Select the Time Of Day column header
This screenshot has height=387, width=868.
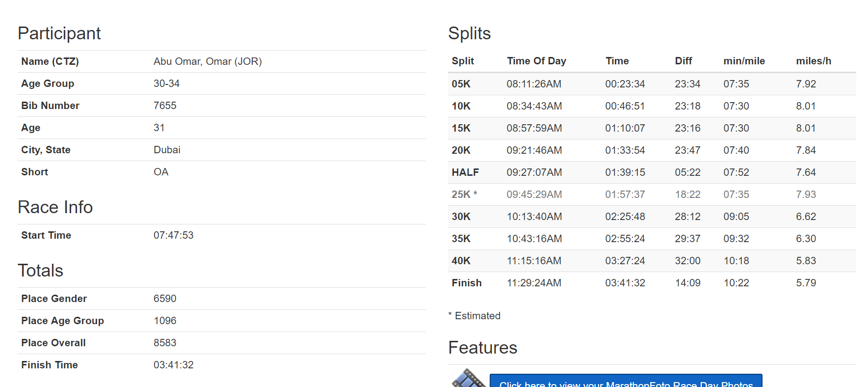(536, 61)
